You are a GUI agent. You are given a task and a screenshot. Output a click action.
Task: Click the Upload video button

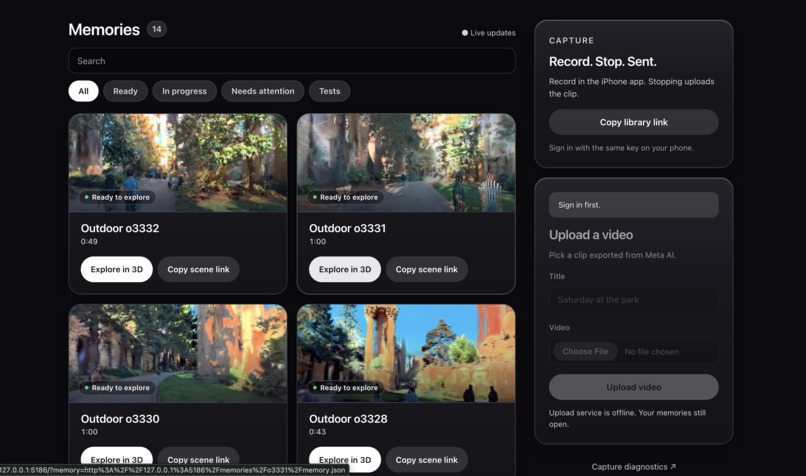(x=634, y=387)
